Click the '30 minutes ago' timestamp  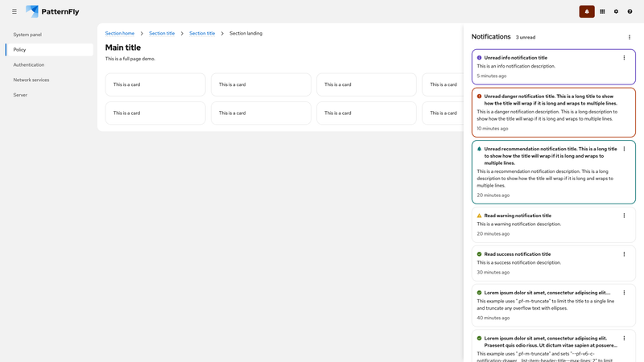[493, 272]
